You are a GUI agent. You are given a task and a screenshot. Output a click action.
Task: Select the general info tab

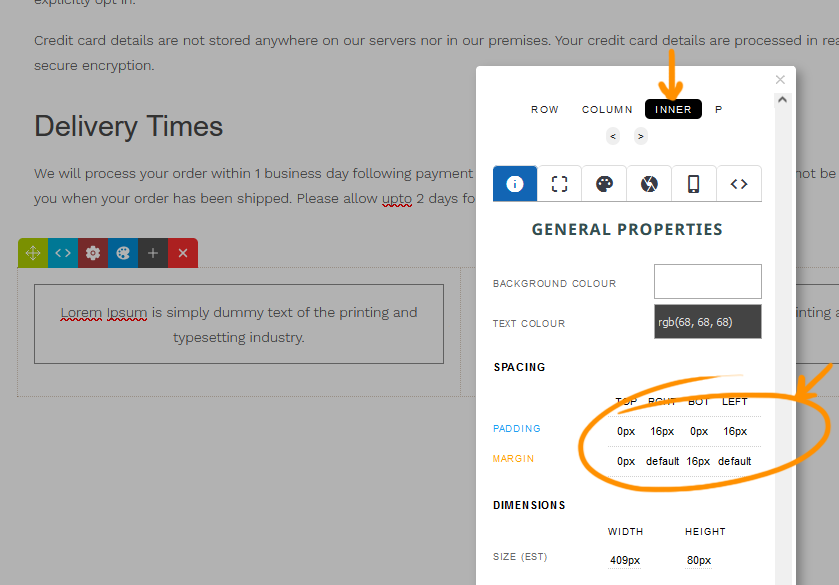(515, 184)
